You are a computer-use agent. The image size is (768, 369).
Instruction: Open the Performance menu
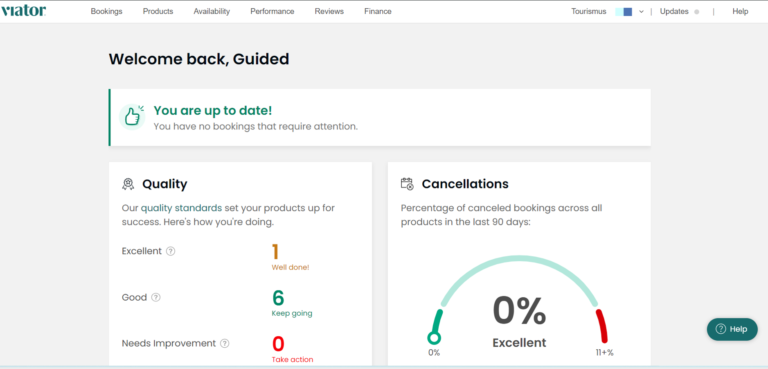[x=272, y=11]
